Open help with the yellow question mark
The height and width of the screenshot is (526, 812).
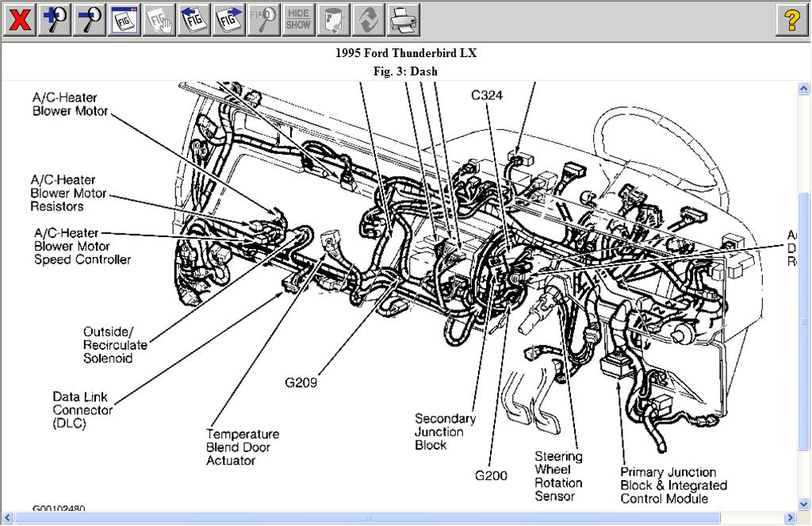[792, 20]
